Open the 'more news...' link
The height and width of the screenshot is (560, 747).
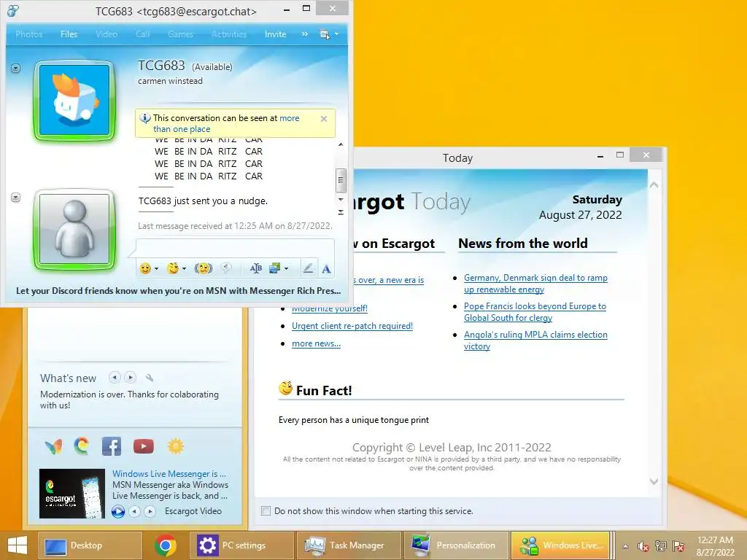point(316,343)
